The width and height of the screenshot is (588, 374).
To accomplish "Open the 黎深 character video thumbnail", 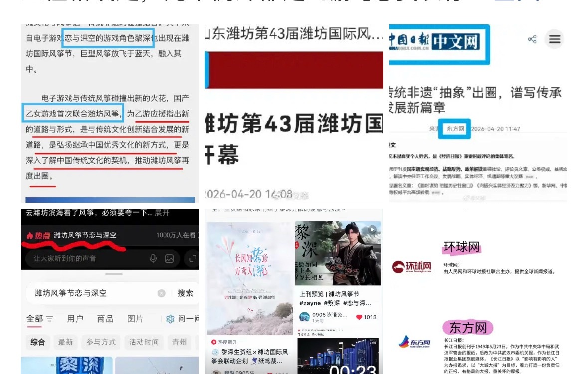I will point(338,253).
